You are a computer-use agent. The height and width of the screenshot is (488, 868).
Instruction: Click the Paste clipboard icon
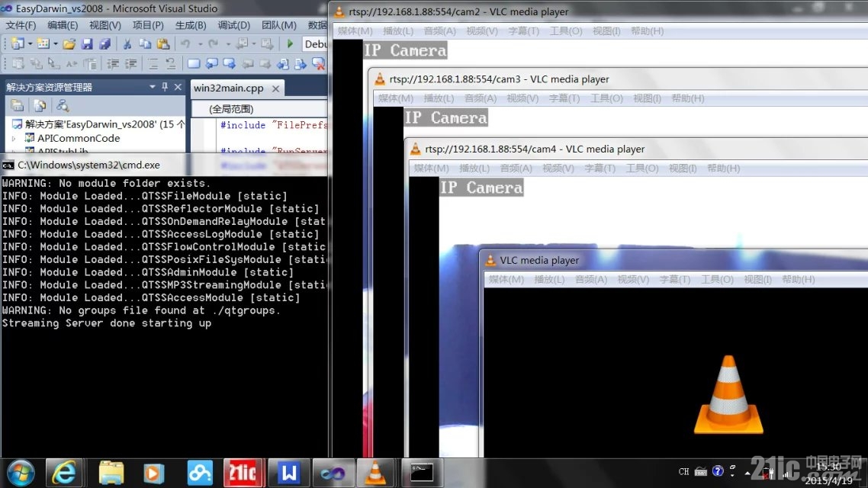pyautogui.click(x=162, y=43)
